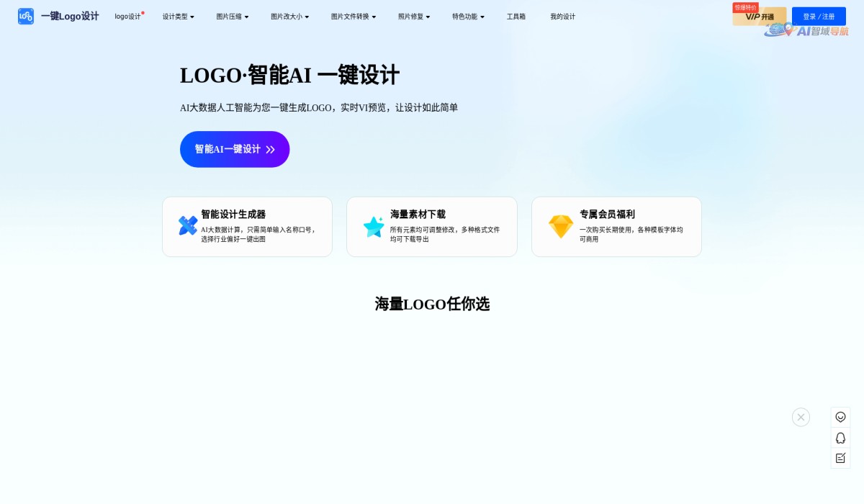Click the logo设计 menu item
This screenshot has width=864, height=504.
(127, 17)
